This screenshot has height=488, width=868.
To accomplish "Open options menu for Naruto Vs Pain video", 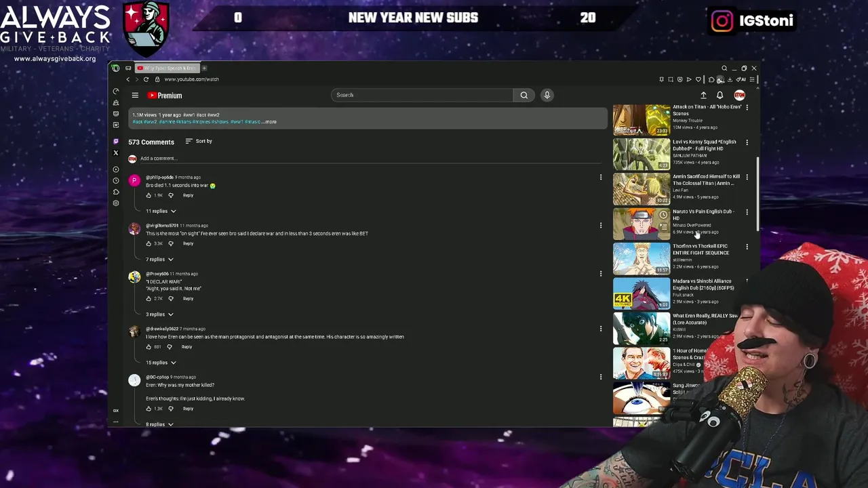I will click(x=747, y=212).
